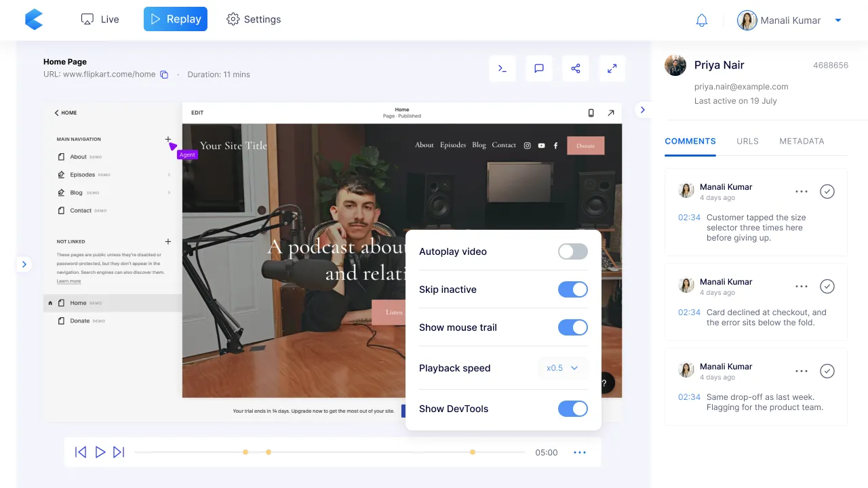This screenshot has height=488, width=868.
Task: Turn off Show DevTools
Action: tap(573, 409)
